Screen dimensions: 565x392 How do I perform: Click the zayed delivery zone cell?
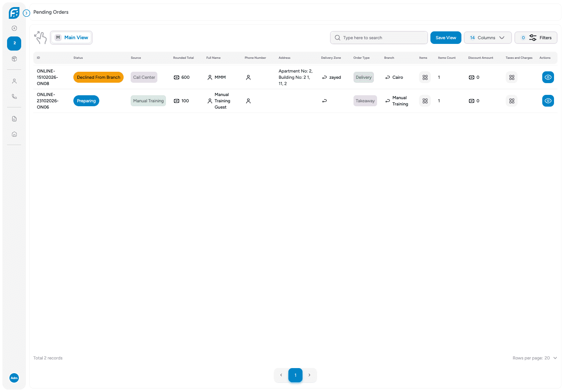click(332, 77)
